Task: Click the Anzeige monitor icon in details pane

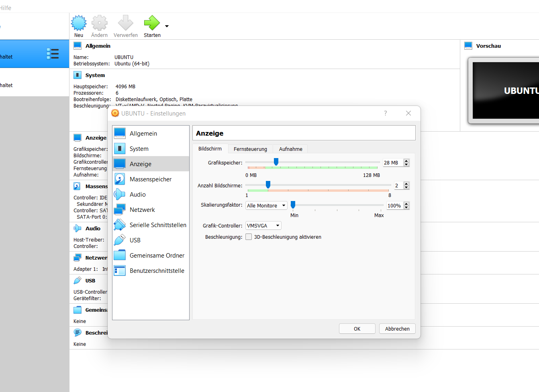Action: click(x=78, y=138)
